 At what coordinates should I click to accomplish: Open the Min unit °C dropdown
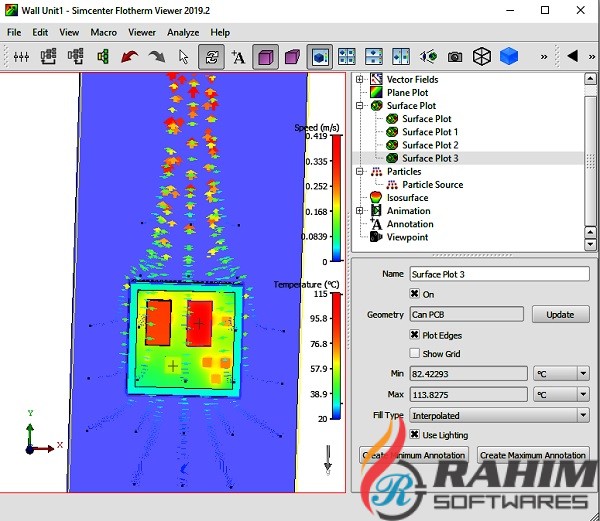[583, 373]
